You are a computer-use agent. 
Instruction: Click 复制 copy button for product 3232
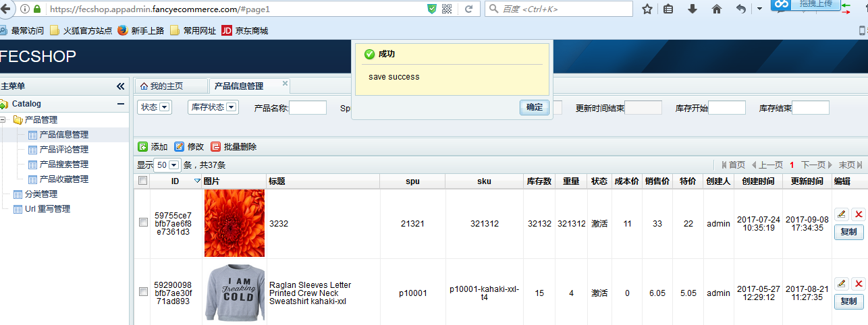(x=849, y=232)
